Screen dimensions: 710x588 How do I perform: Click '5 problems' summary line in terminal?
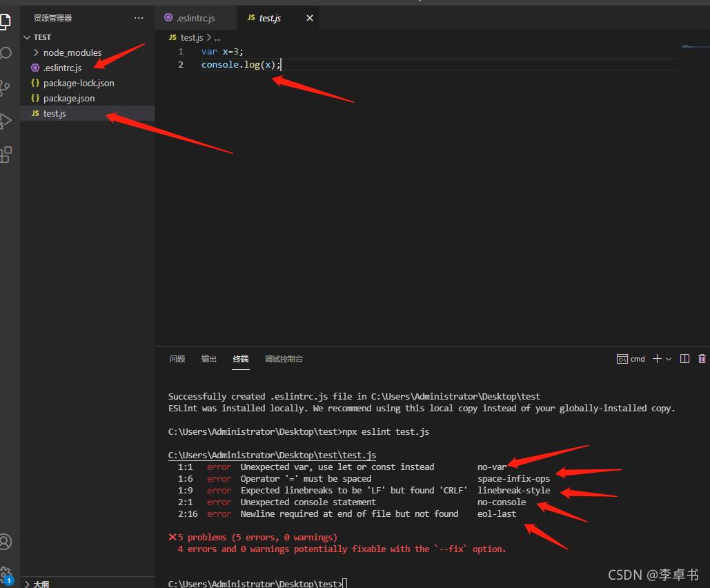pyautogui.click(x=253, y=537)
